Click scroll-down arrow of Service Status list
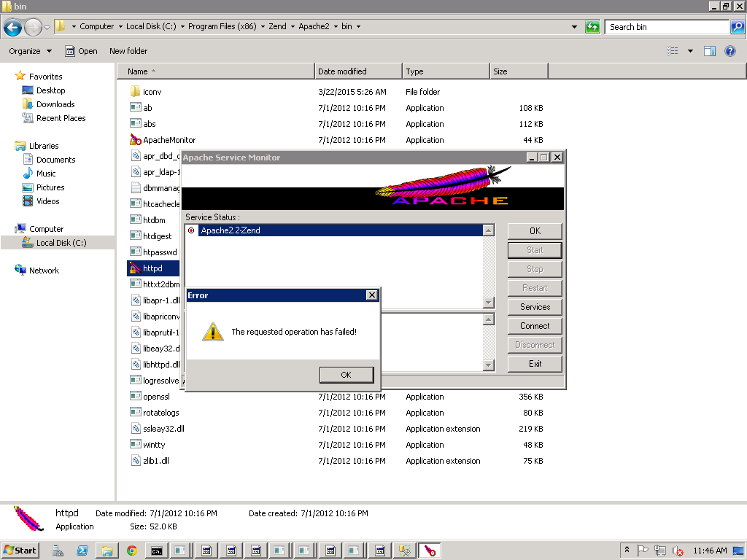 [488, 303]
